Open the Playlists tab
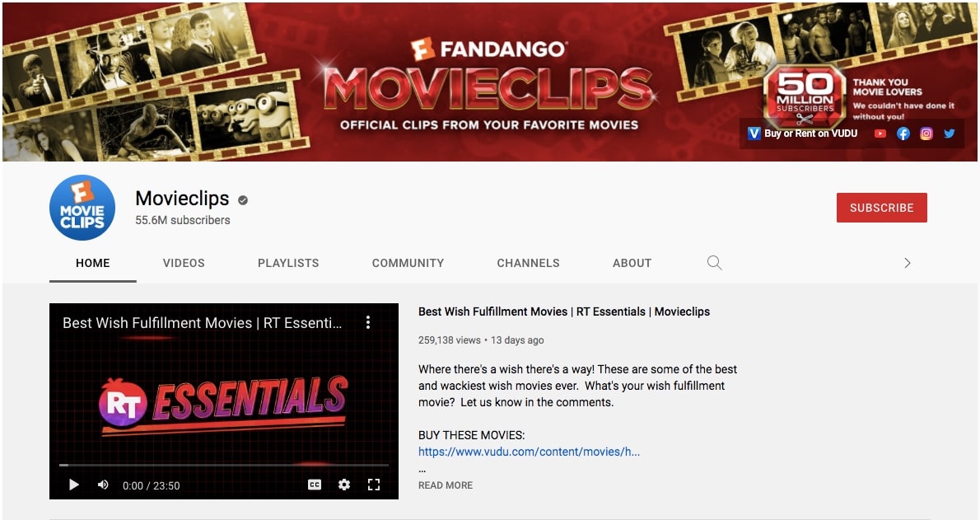The image size is (980, 520). tap(288, 263)
